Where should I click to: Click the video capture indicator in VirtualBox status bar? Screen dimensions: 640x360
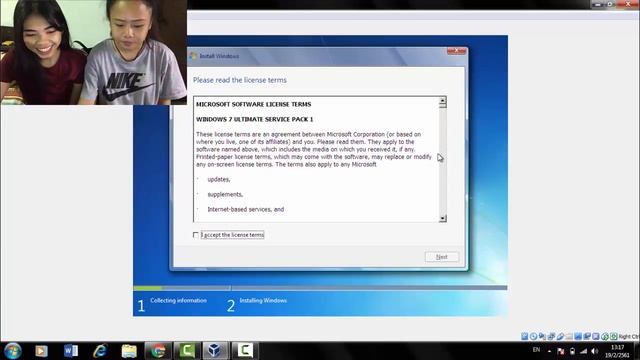point(587,336)
